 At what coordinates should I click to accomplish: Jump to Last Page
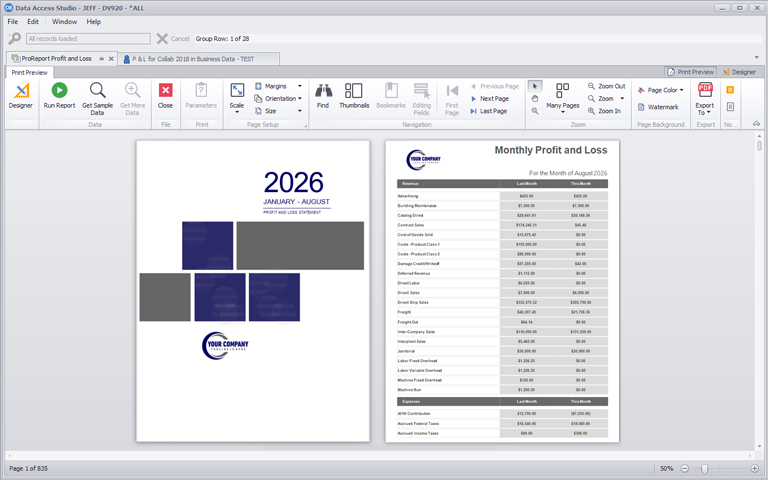click(493, 111)
